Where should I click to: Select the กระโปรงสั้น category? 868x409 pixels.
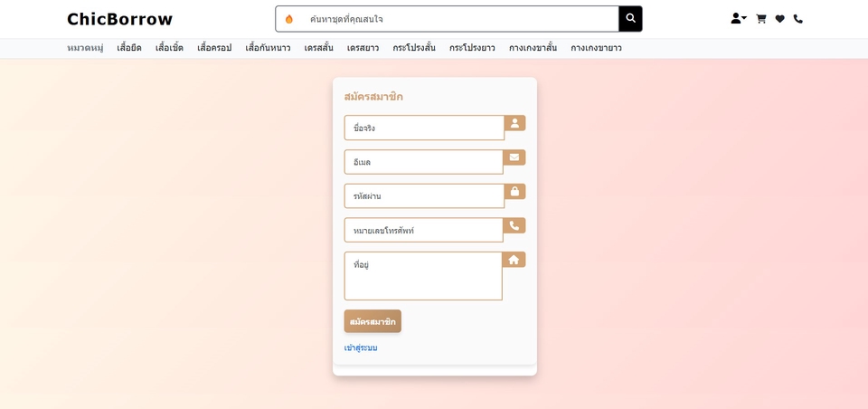tap(414, 48)
